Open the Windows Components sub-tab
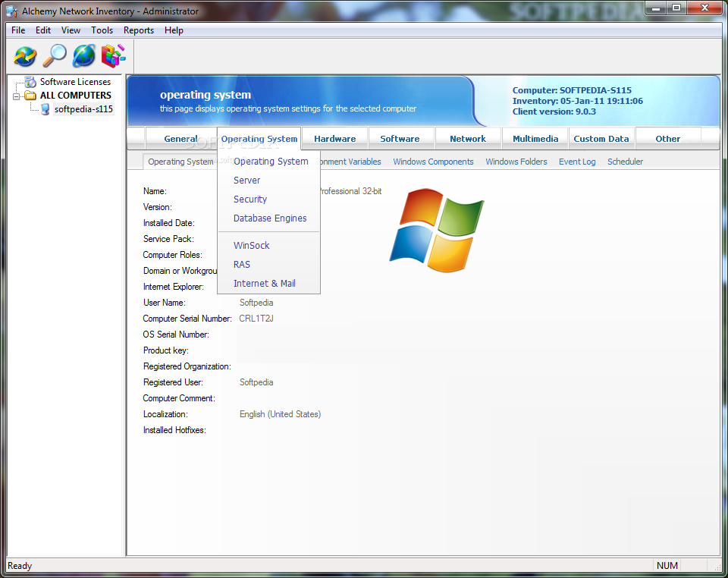The width and height of the screenshot is (728, 578). tap(433, 162)
